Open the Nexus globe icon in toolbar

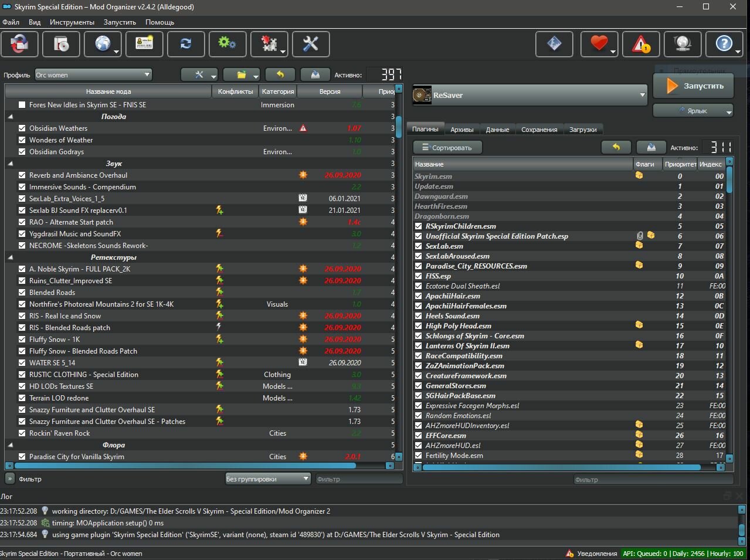103,44
